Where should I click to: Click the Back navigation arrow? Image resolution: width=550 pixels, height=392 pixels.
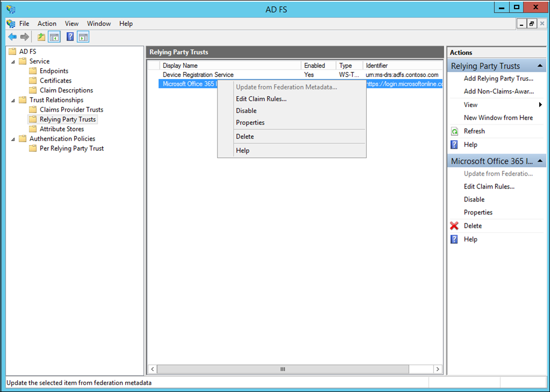12,37
